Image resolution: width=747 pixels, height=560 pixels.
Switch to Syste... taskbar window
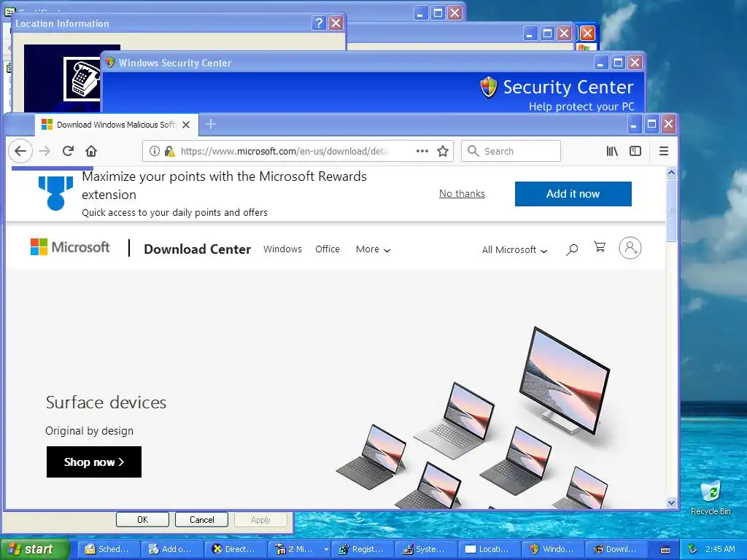(x=427, y=549)
